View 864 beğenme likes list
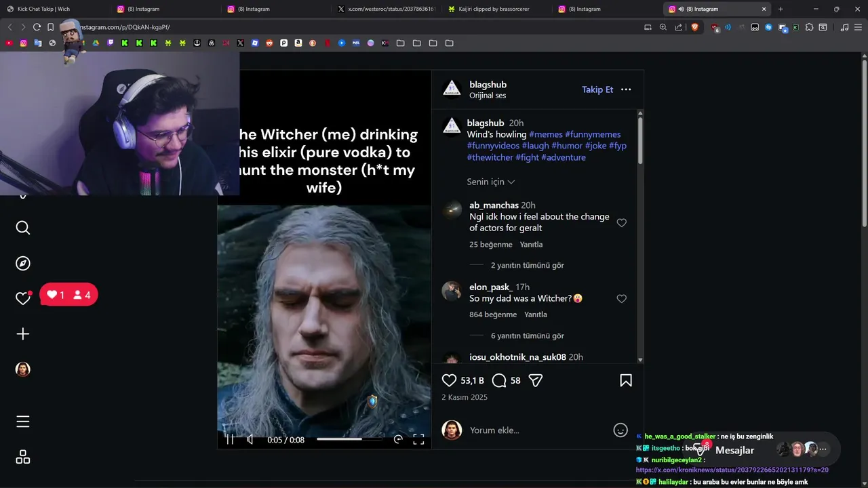868x488 pixels. pos(493,315)
